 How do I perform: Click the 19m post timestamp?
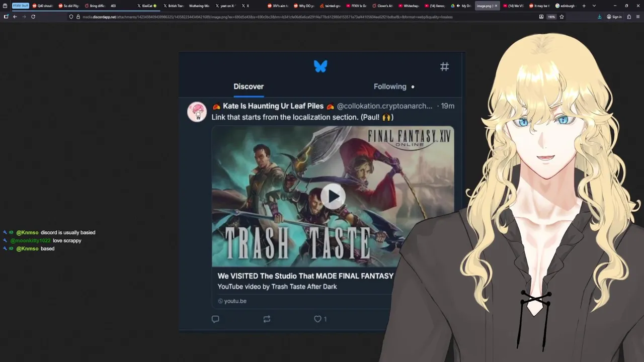click(x=448, y=106)
